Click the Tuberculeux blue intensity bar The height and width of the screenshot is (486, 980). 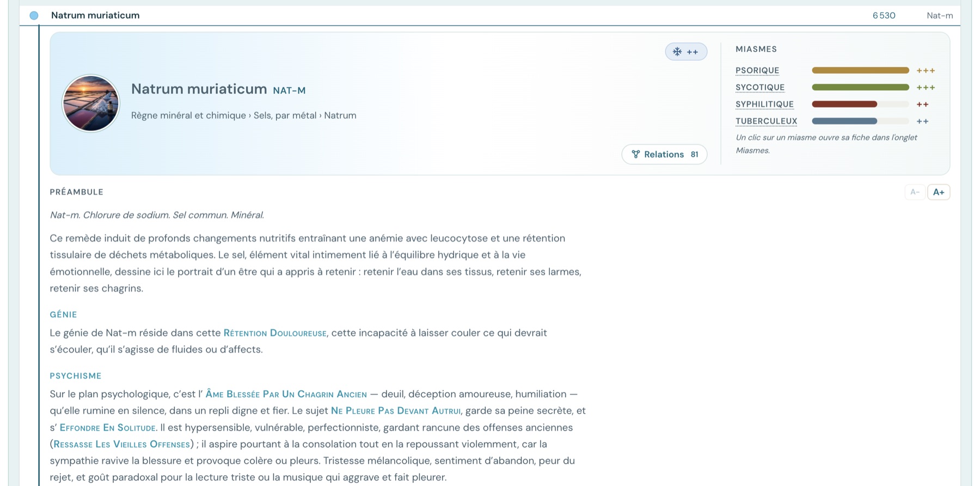tap(860, 121)
